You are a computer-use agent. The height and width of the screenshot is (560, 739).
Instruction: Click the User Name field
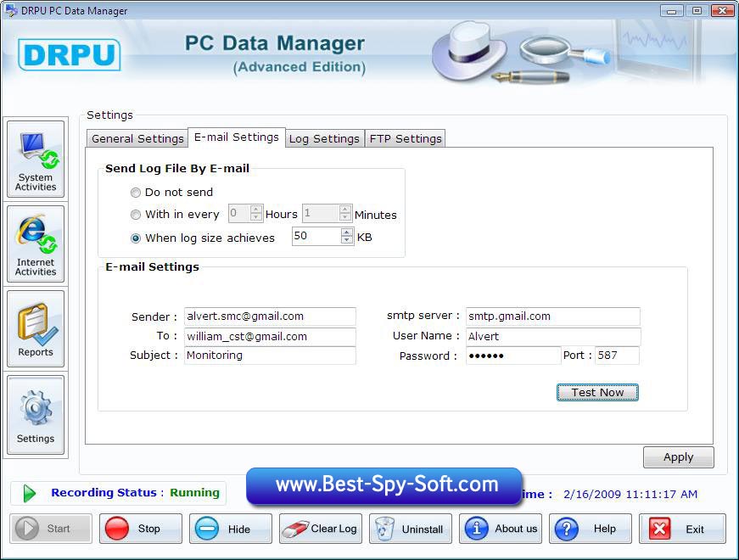click(x=553, y=336)
